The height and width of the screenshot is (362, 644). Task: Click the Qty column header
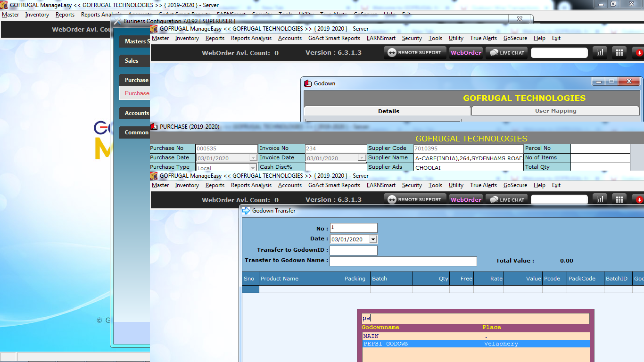pos(431,279)
